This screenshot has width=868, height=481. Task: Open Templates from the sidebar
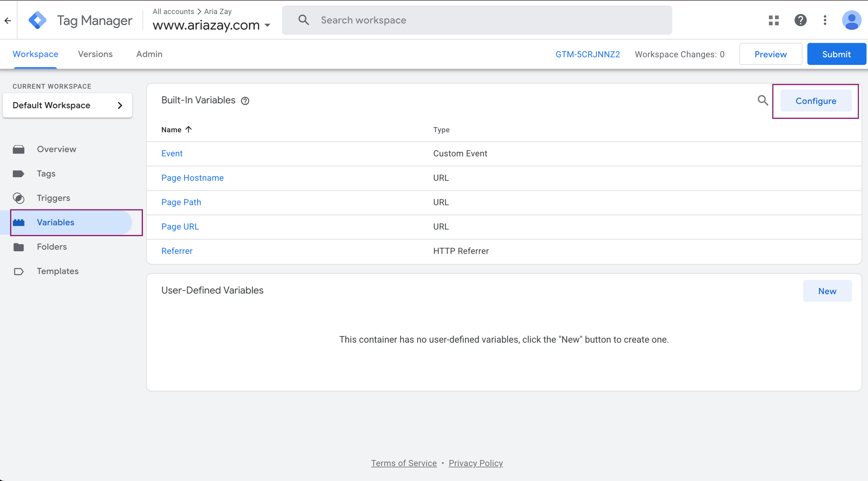pyautogui.click(x=58, y=271)
